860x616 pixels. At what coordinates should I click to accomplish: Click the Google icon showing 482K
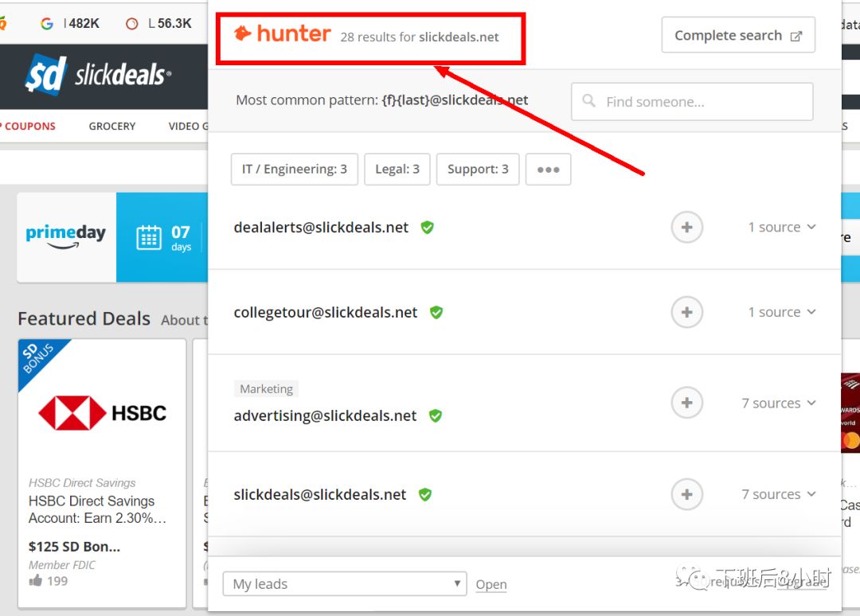(x=47, y=24)
